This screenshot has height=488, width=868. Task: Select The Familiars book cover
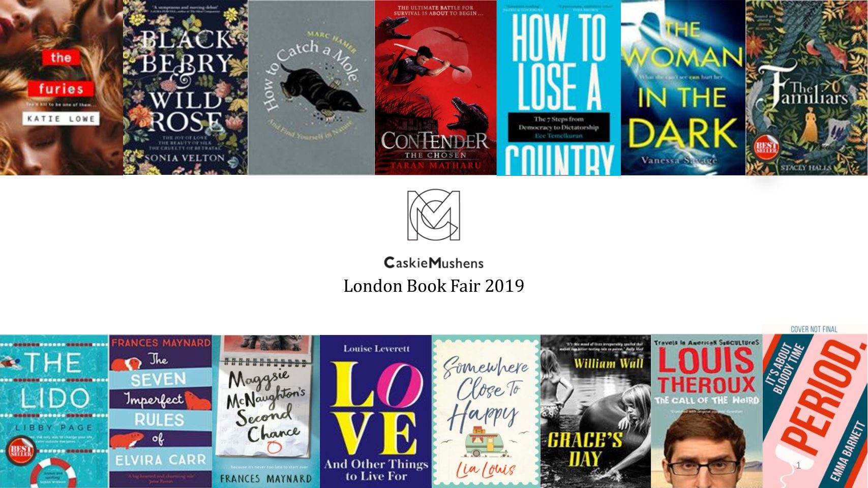coord(807,87)
